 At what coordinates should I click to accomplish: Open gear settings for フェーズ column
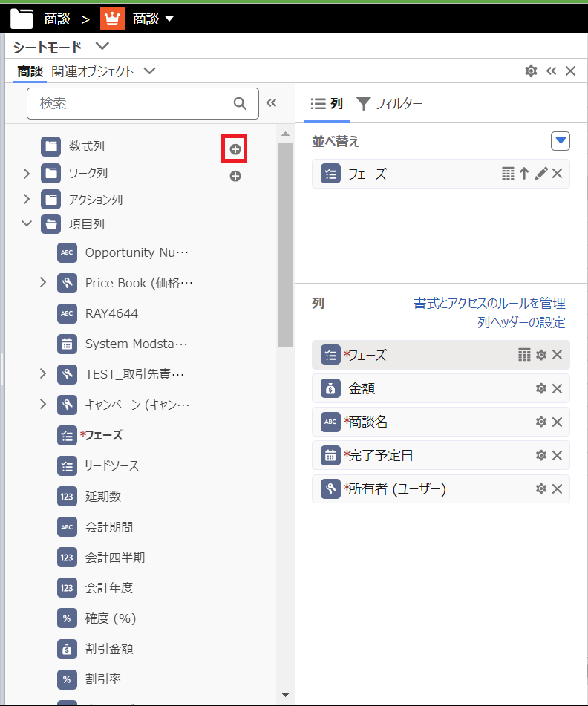click(541, 355)
